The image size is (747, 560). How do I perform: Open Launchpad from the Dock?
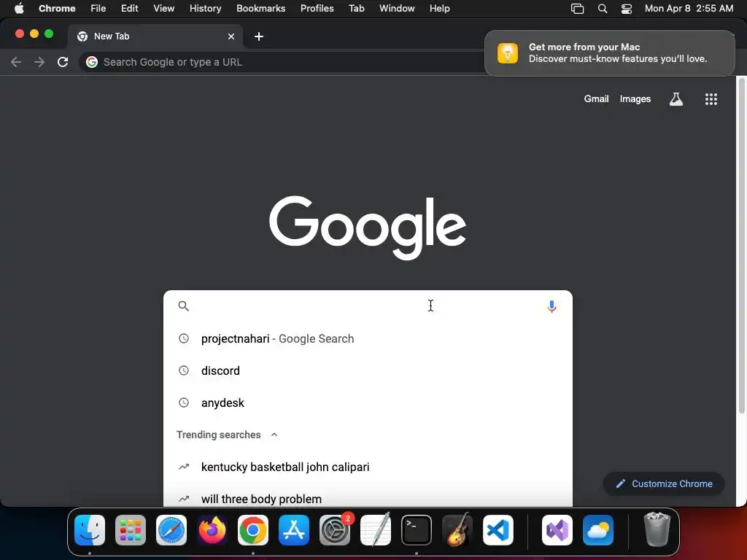click(x=131, y=530)
